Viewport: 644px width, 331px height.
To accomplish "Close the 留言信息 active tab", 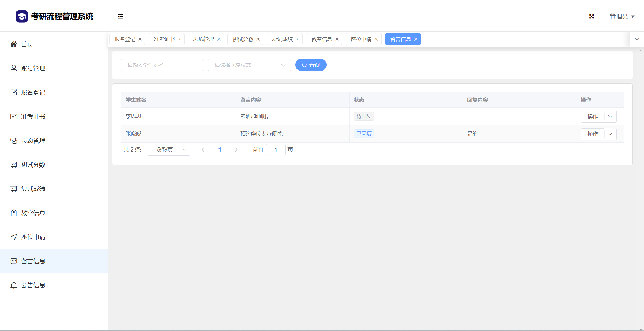I will pyautogui.click(x=416, y=39).
